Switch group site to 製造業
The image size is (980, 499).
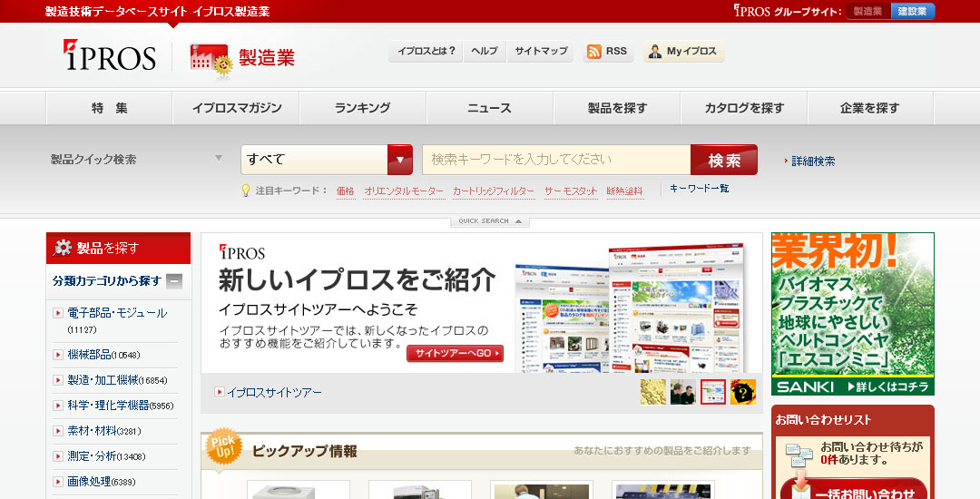tap(868, 11)
